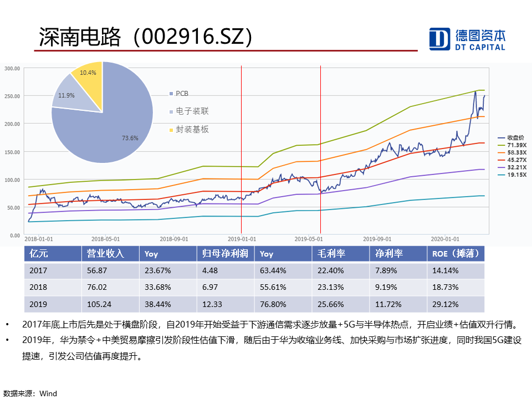532x399 pixels.
Task: Click the 12.33 net profit cell
Action: coord(226,304)
